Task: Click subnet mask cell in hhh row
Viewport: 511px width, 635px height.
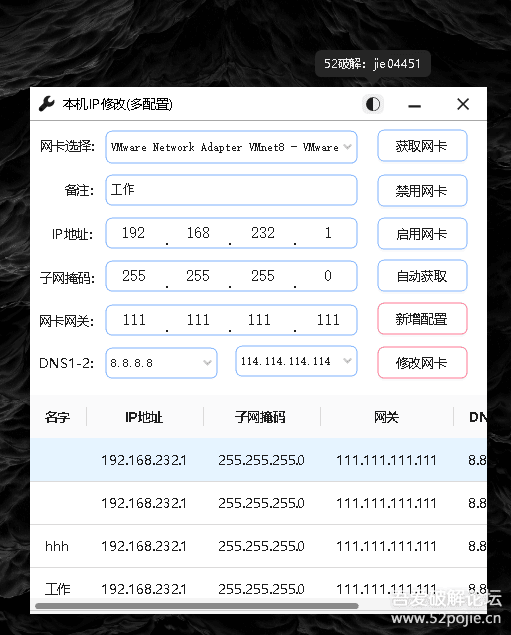Action: 261,546
